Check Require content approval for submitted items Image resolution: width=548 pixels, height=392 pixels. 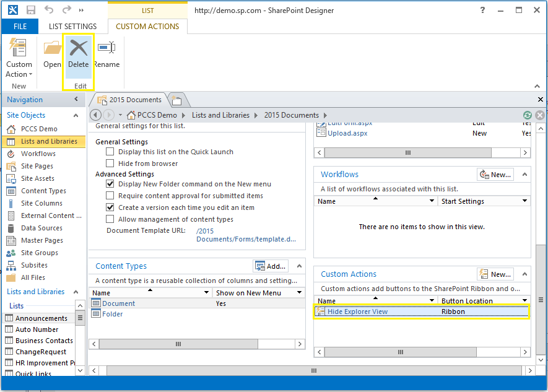click(x=110, y=195)
